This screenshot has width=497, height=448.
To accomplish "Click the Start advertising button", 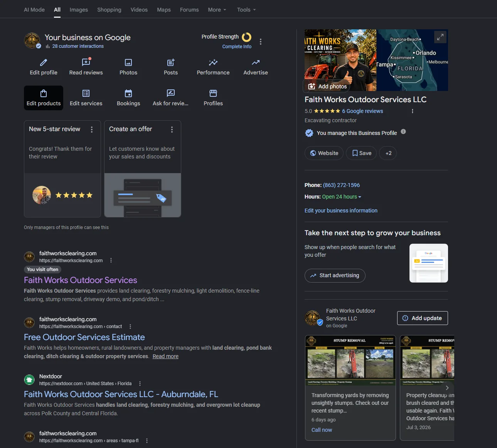I will (x=335, y=276).
